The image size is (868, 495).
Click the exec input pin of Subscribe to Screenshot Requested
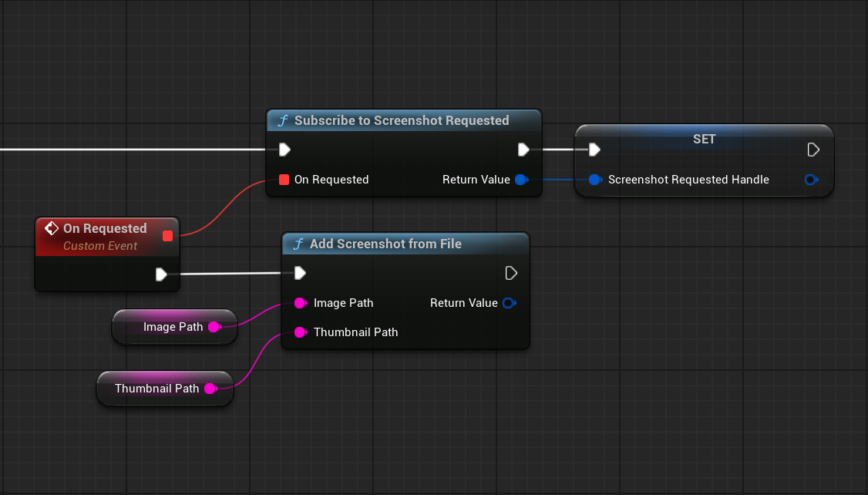(x=284, y=149)
